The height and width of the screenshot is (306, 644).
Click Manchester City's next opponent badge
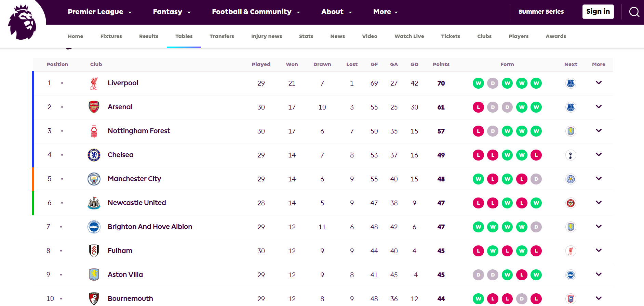[x=571, y=179]
